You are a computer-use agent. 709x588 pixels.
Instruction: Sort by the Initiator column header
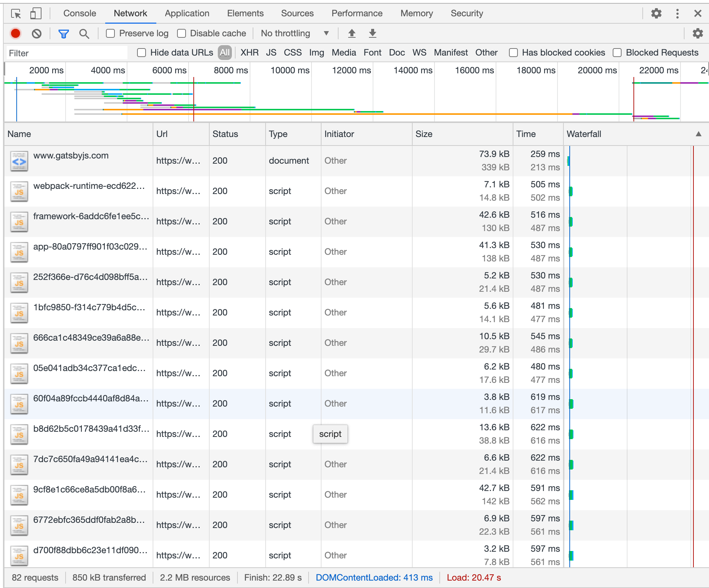367,134
